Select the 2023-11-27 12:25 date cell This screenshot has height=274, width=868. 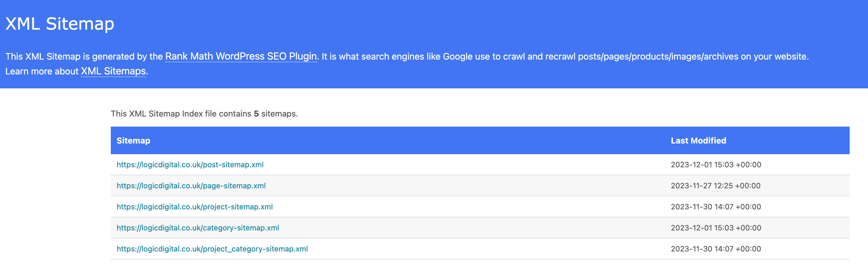pos(715,186)
